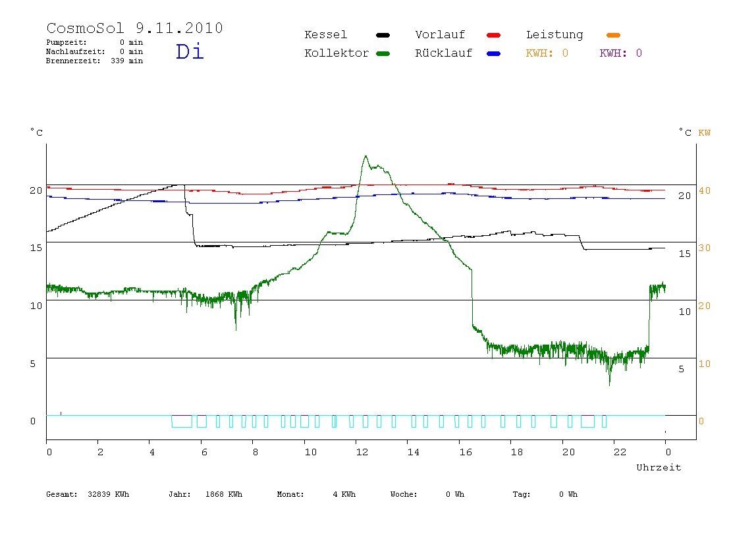Click the "Monat:" label
The width and height of the screenshot is (756, 535).
click(290, 494)
